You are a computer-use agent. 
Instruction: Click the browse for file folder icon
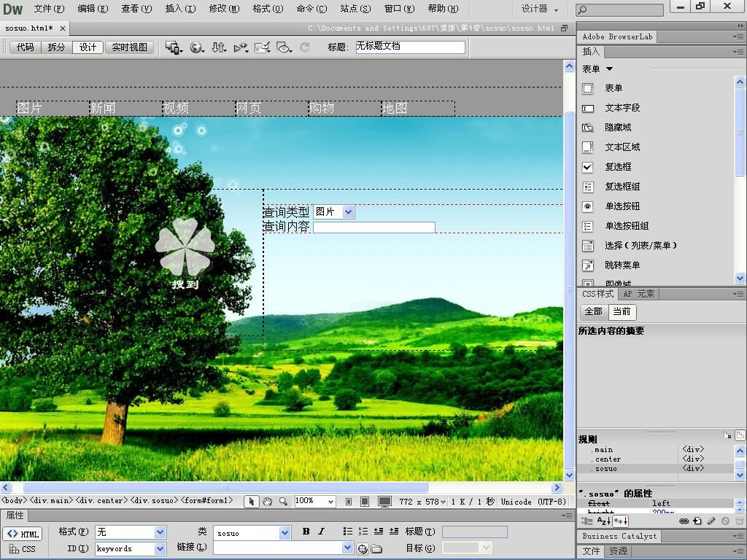pyautogui.click(x=377, y=549)
